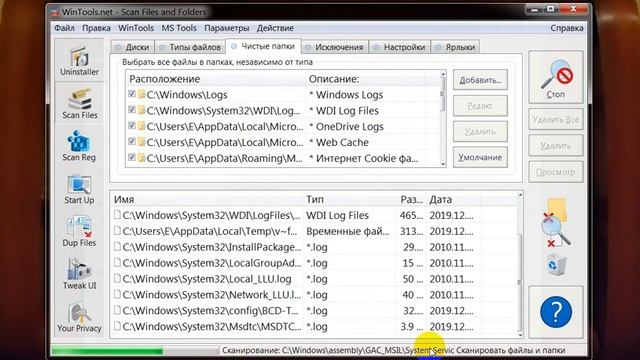Click the Умолчание button

[x=480, y=157]
